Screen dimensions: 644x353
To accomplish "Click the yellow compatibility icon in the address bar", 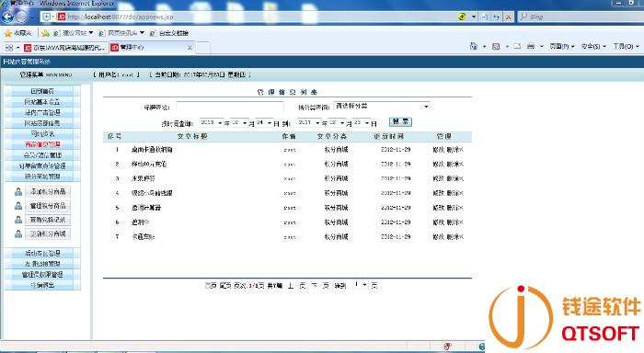I will click(x=462, y=17).
